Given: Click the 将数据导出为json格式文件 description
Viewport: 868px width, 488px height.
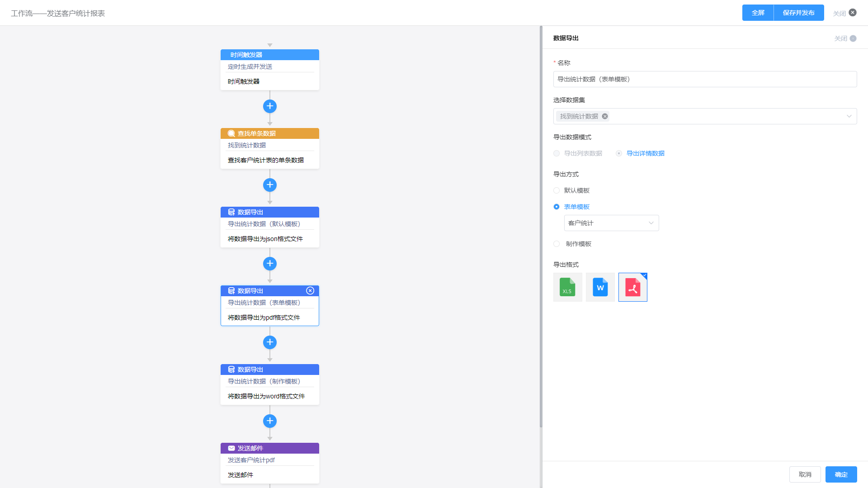Looking at the screenshot, I should 265,239.
